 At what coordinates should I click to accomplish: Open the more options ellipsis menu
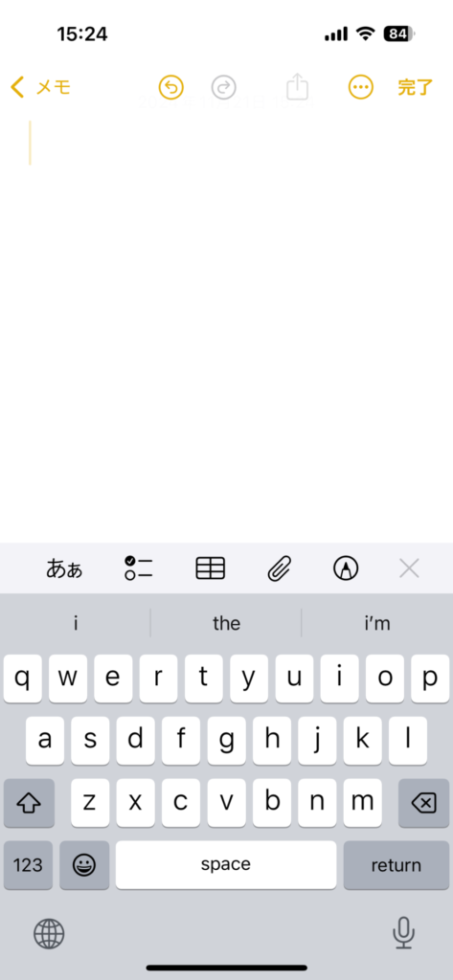(360, 87)
